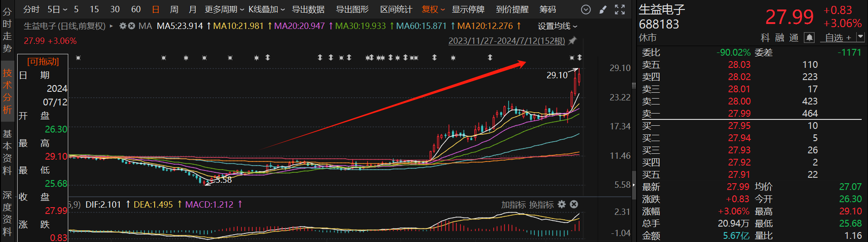The height and width of the screenshot is (242, 868).
Task: Open the circled down-arrow toolbar icon
Action: click(586, 9)
